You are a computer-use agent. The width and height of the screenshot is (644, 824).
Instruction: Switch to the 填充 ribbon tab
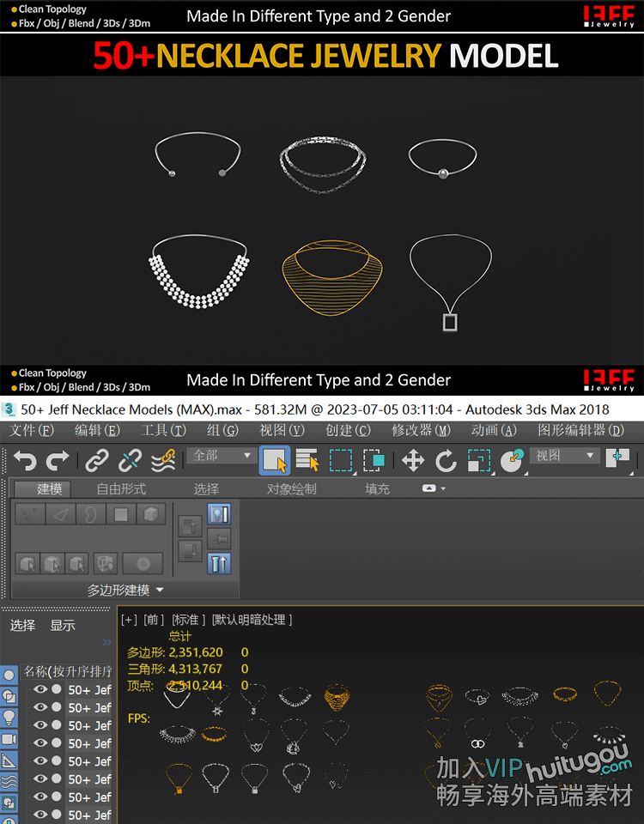377,488
